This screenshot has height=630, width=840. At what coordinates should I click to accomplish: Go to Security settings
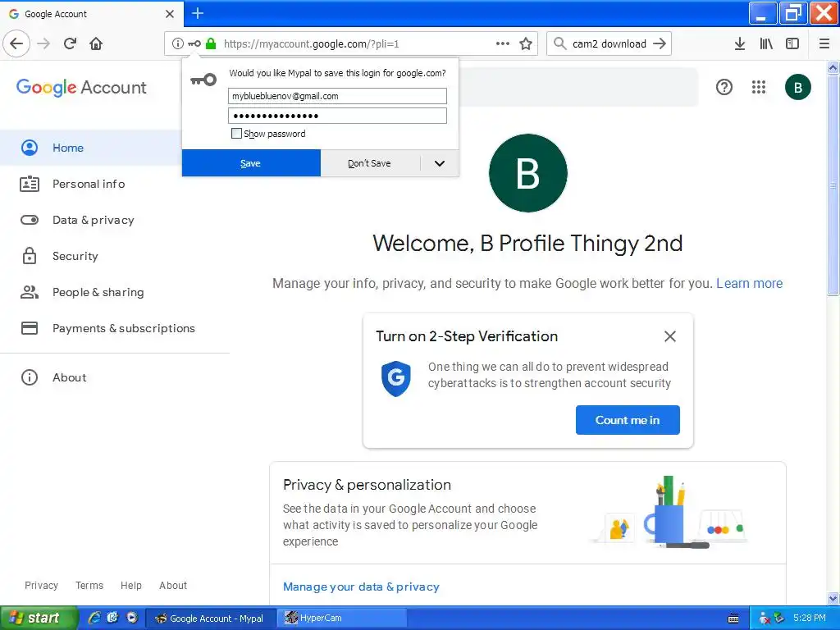[x=75, y=256]
